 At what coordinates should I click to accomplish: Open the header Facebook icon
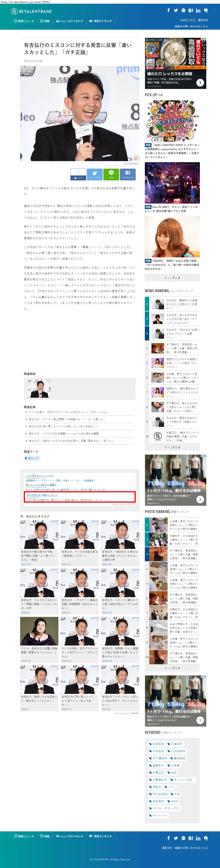tap(168, 10)
